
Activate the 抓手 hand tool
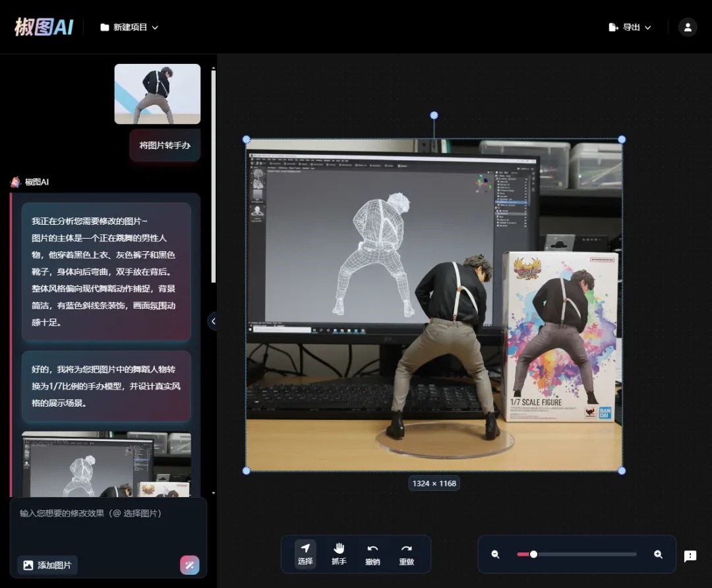[x=339, y=554]
